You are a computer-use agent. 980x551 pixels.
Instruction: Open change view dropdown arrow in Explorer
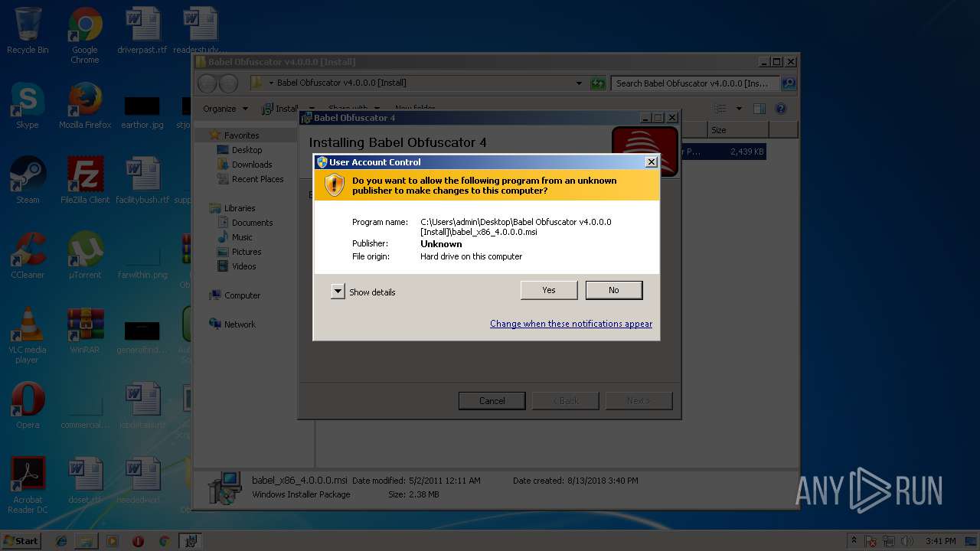coord(739,109)
